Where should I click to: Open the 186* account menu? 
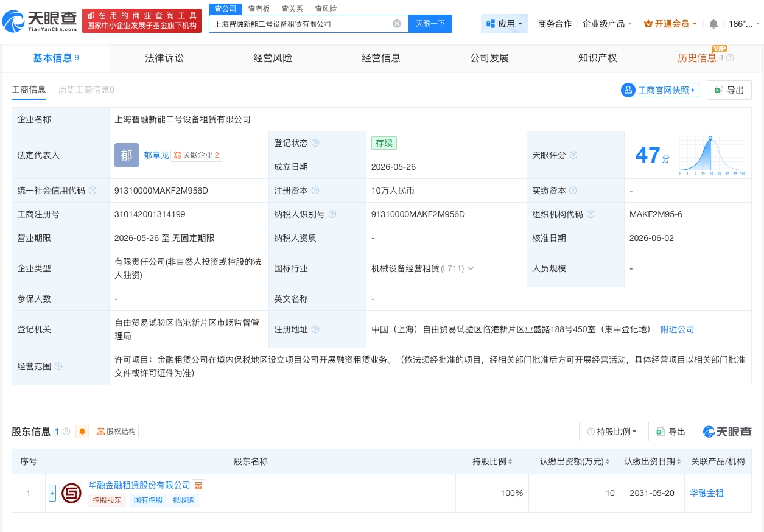point(744,24)
